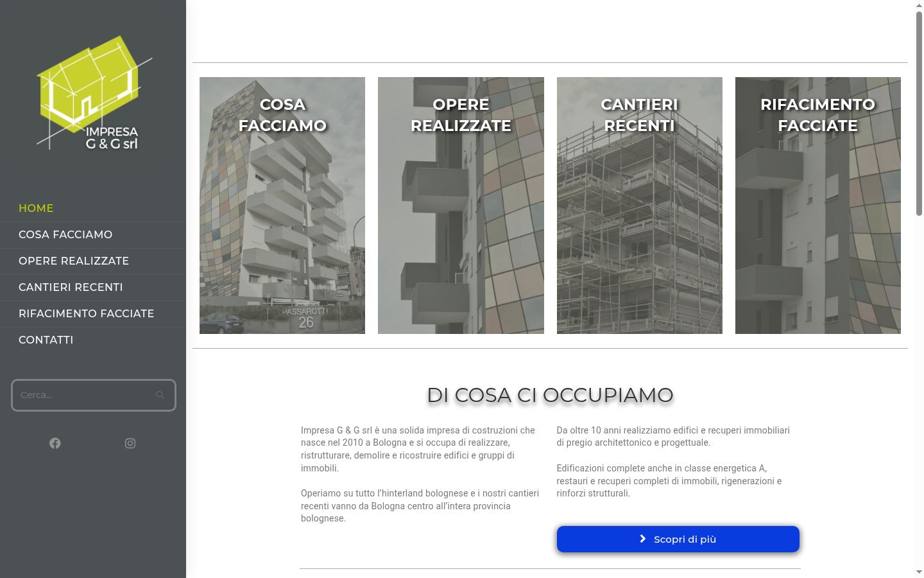Open the Facebook page icon

click(x=55, y=443)
